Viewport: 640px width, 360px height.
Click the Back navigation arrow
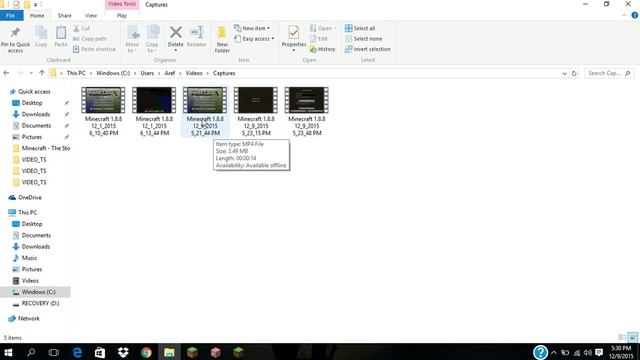tap(6, 73)
